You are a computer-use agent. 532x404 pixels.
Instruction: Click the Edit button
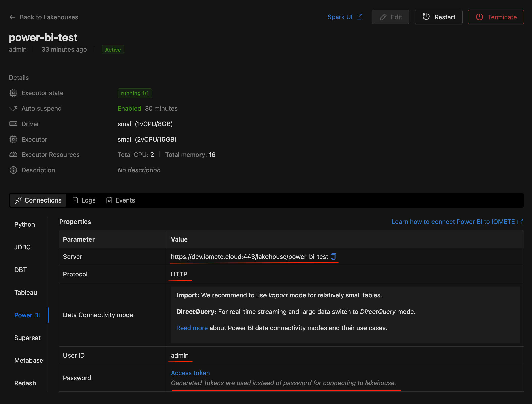point(390,17)
